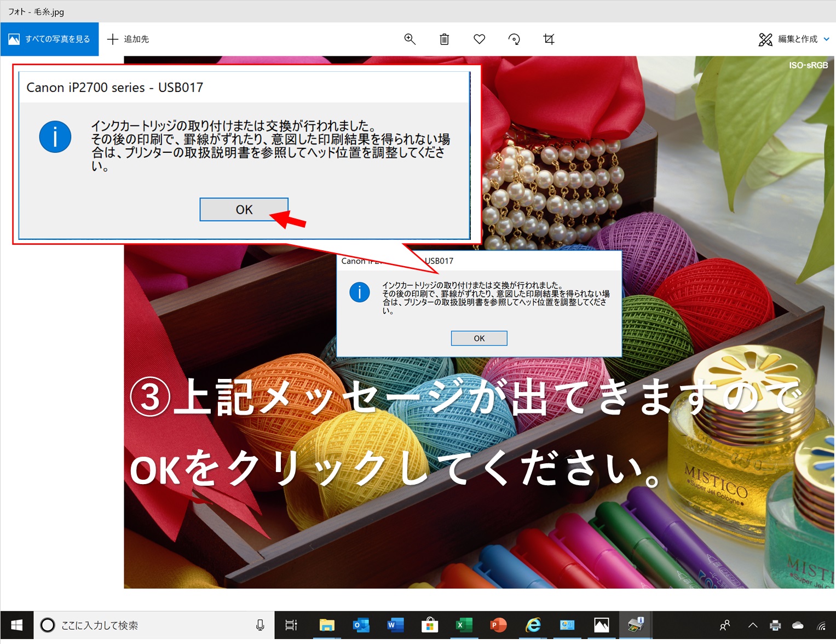Launch Word from the taskbar
Image resolution: width=836 pixels, height=644 pixels.
395,625
